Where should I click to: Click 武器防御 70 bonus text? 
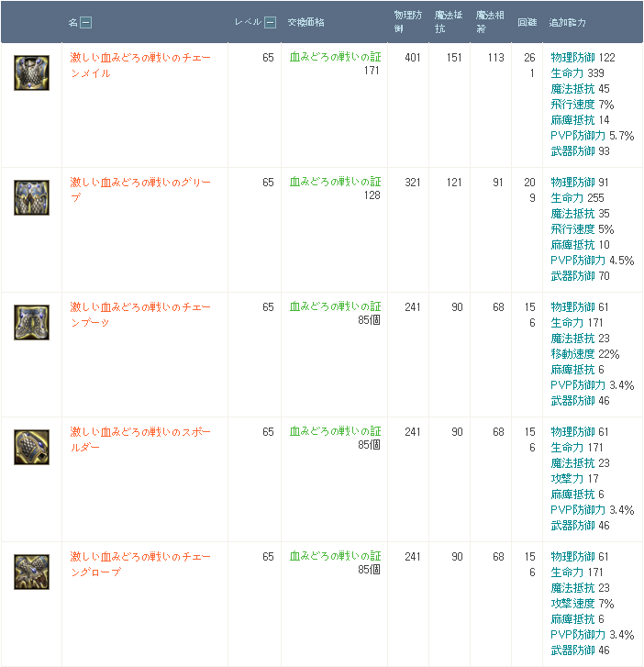coord(580,276)
